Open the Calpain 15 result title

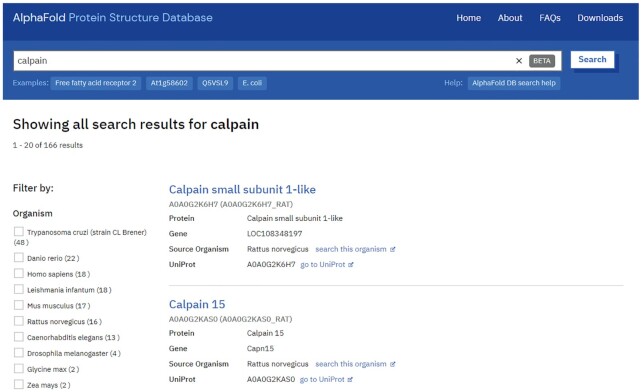pyautogui.click(x=197, y=304)
